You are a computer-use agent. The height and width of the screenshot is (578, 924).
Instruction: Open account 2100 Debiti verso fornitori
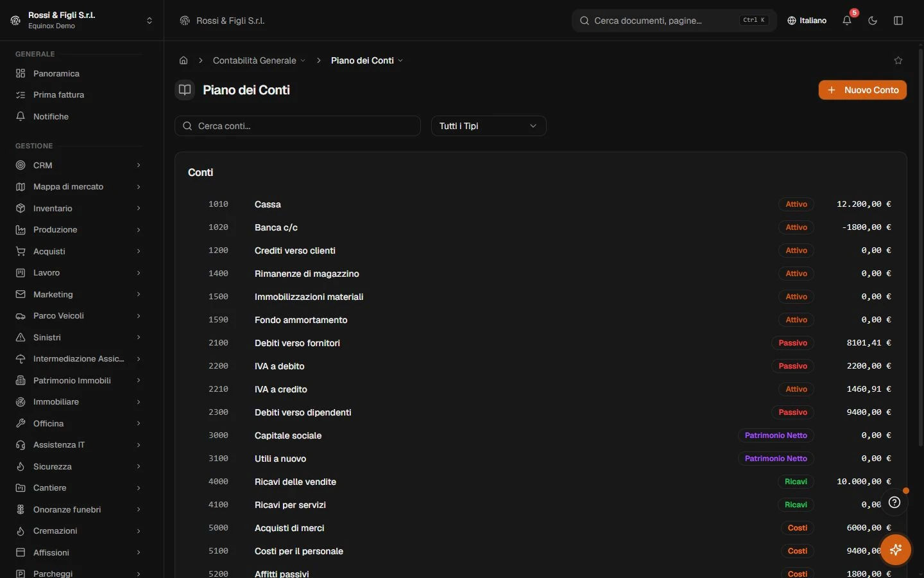pos(540,343)
